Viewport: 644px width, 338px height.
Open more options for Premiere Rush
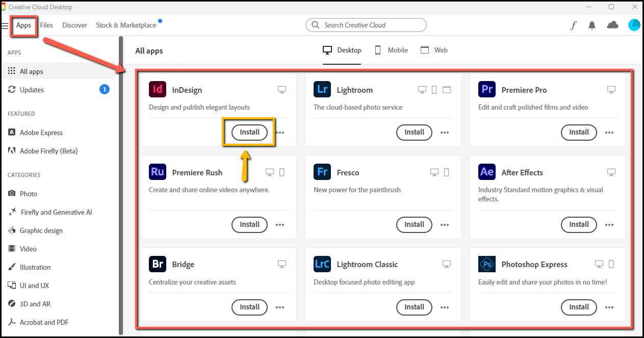tap(280, 225)
